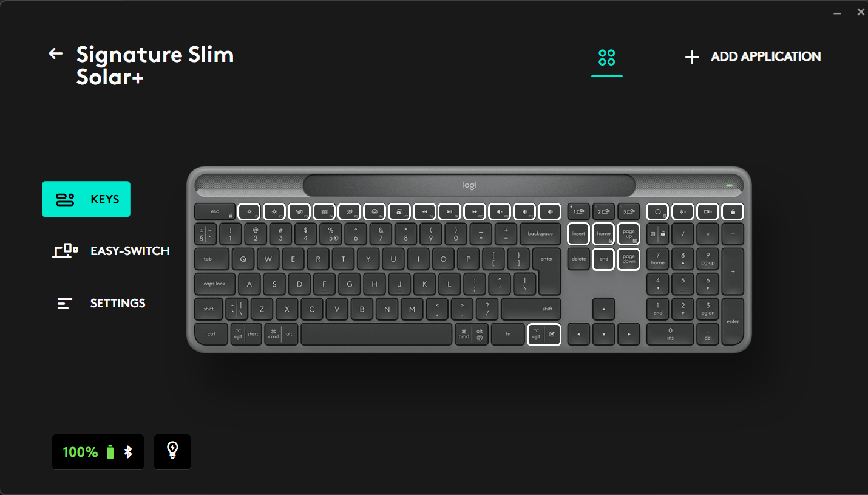Image resolution: width=868 pixels, height=495 pixels.
Task: Click the 100% battery status indicator
Action: [x=98, y=452]
